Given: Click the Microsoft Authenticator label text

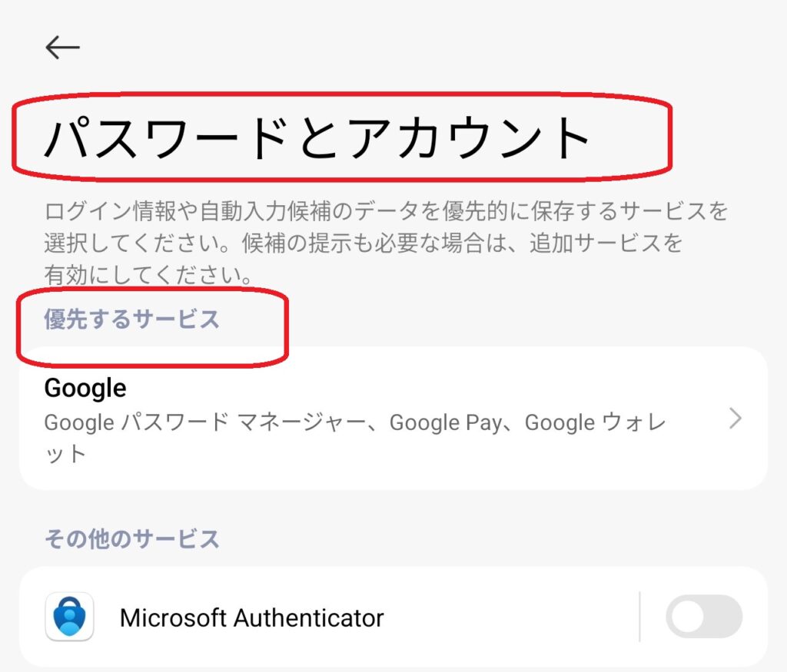Looking at the screenshot, I should (x=251, y=617).
